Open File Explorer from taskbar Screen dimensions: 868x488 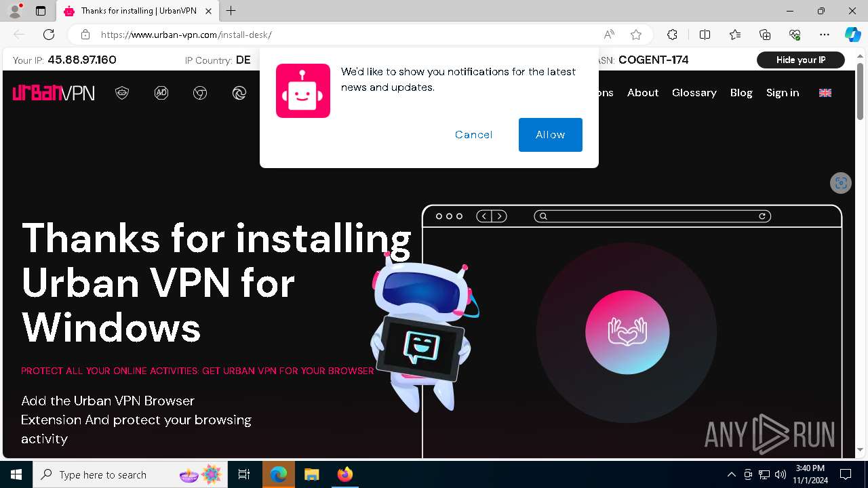311,474
